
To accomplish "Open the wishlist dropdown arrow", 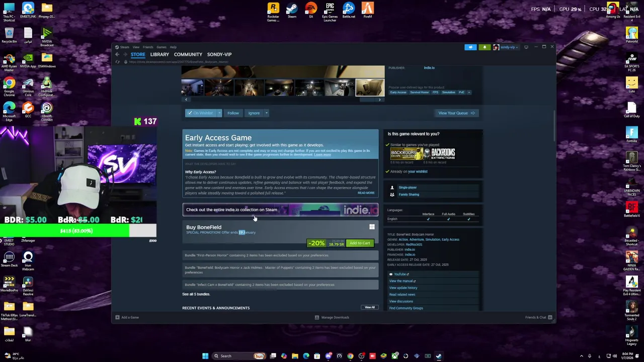I will (x=219, y=113).
